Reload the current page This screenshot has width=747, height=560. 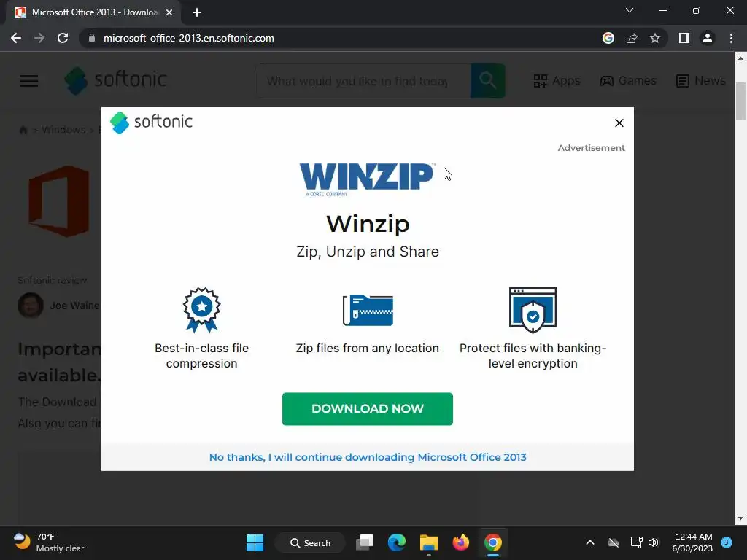(x=63, y=38)
